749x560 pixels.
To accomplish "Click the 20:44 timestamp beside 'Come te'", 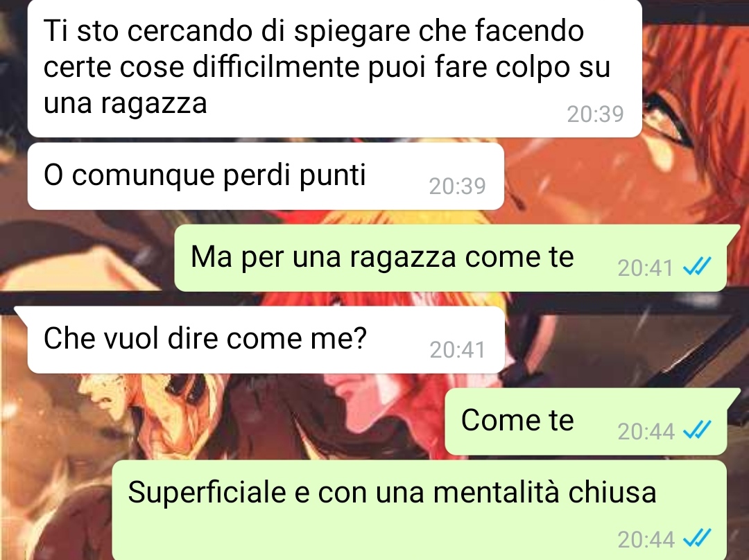I will [646, 432].
